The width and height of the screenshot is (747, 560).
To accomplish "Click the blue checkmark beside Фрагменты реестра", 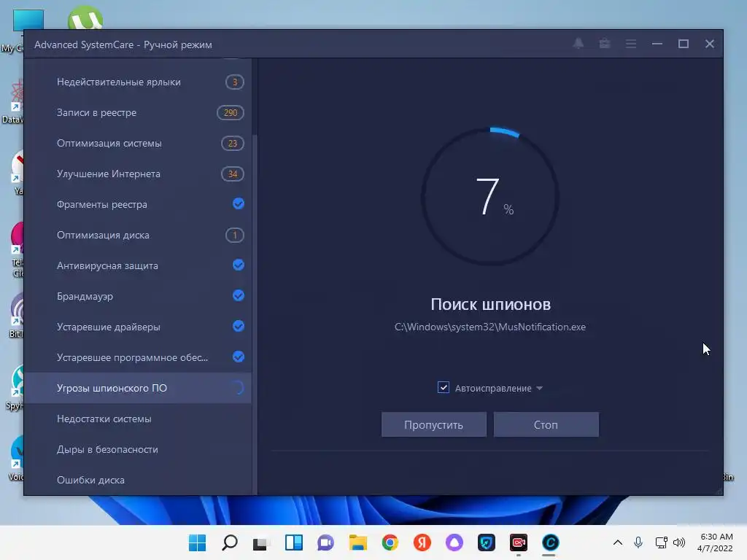I will coord(239,204).
